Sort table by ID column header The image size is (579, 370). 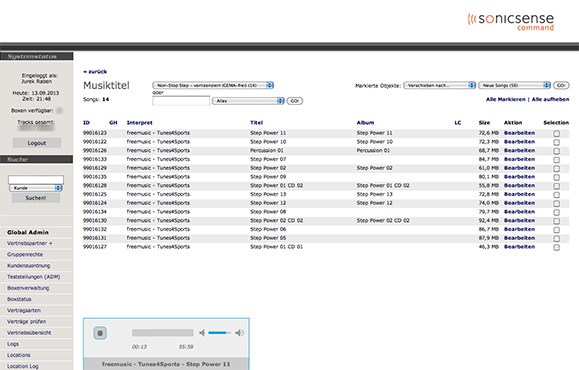click(86, 123)
